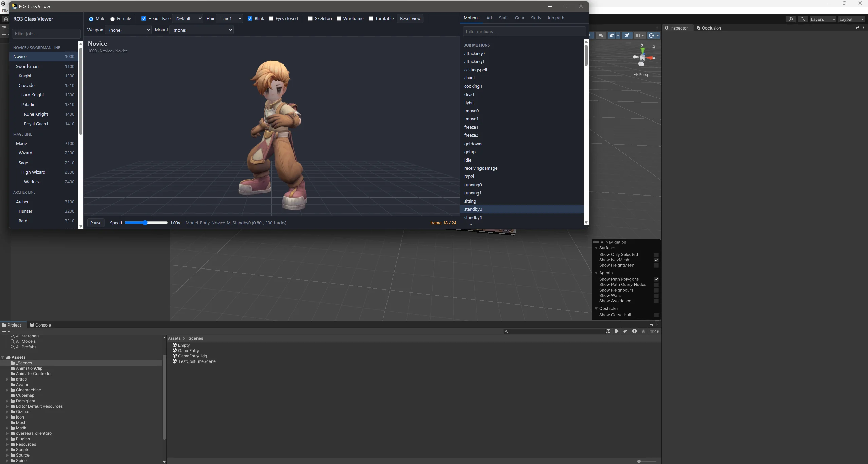868x464 pixels.
Task: Enable the Skeleton checkbox
Action: [x=310, y=19]
